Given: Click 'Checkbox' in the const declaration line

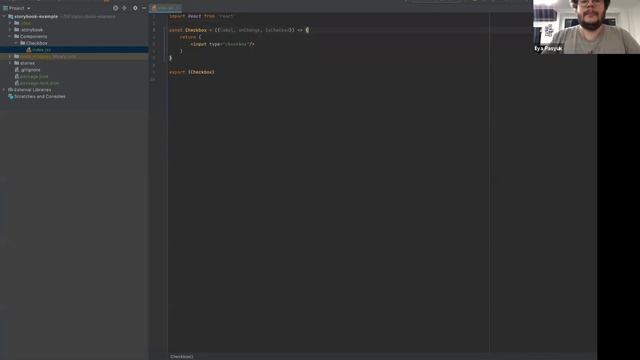Looking at the screenshot, I should coord(196,30).
